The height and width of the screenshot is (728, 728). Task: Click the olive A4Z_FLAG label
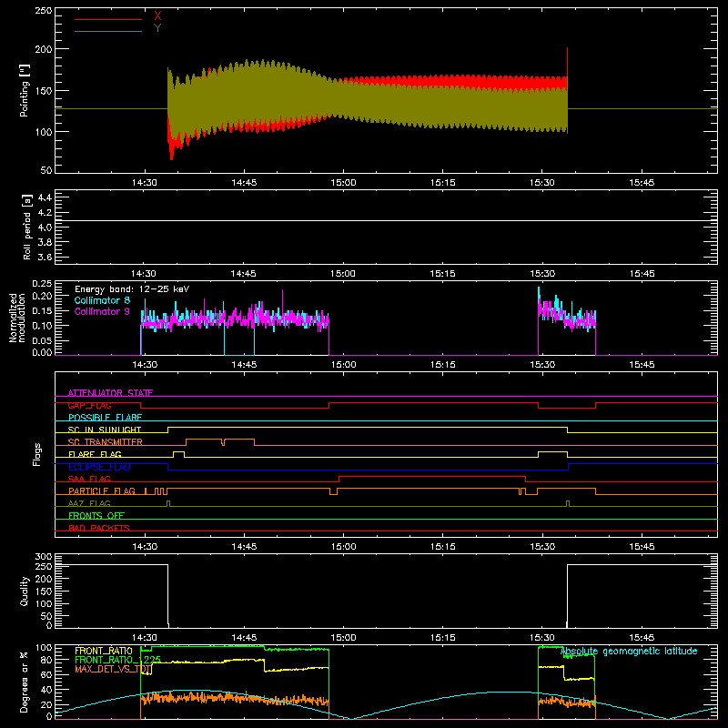coord(89,503)
